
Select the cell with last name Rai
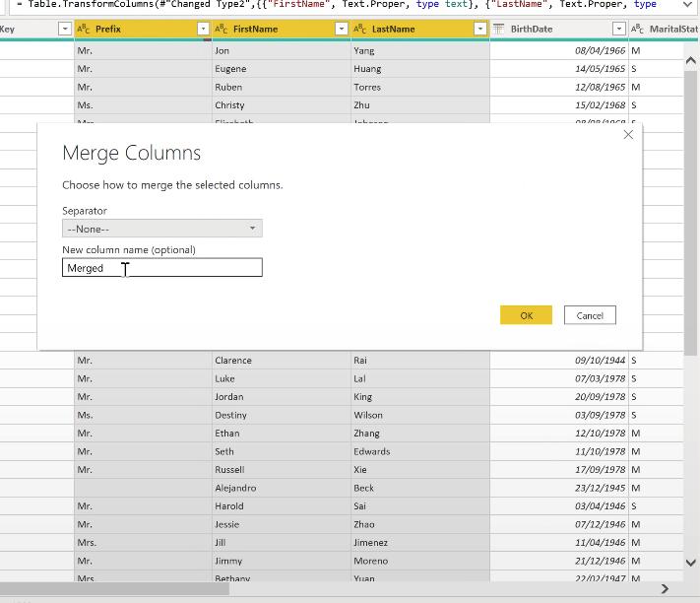tap(420, 361)
